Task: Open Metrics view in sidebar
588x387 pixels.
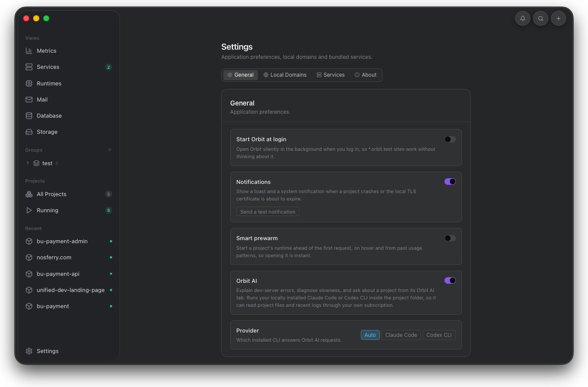Action: tap(69, 51)
